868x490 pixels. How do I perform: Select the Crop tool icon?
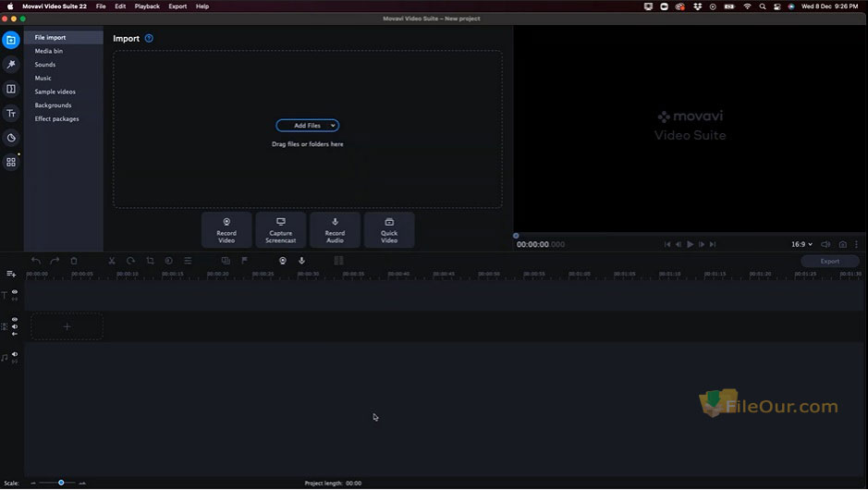point(150,260)
